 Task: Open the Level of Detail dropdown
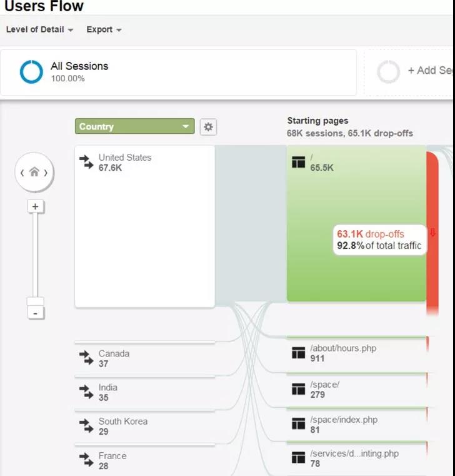[40, 29]
